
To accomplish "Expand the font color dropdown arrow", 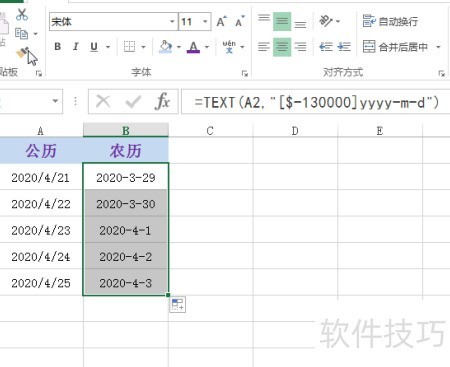I will [x=207, y=47].
